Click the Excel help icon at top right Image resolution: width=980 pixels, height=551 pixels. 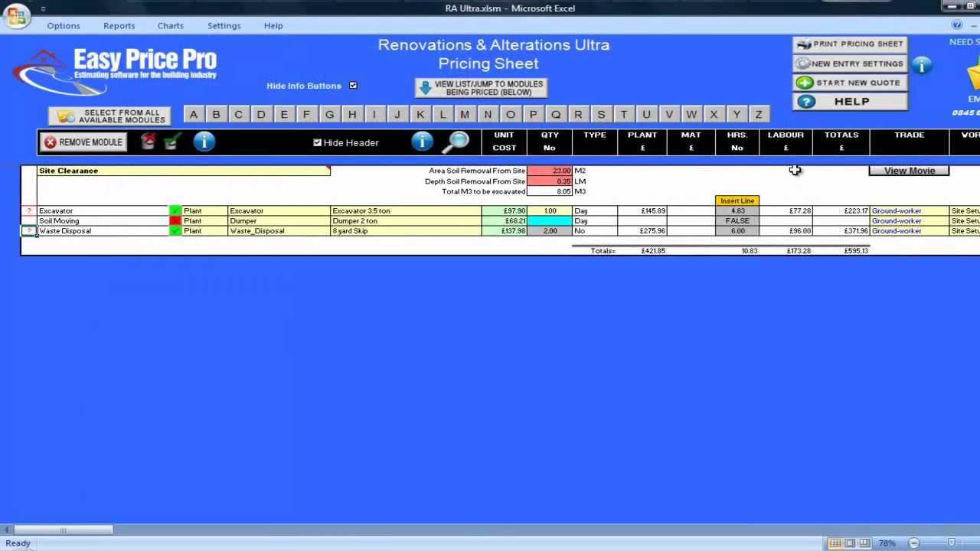click(x=957, y=25)
